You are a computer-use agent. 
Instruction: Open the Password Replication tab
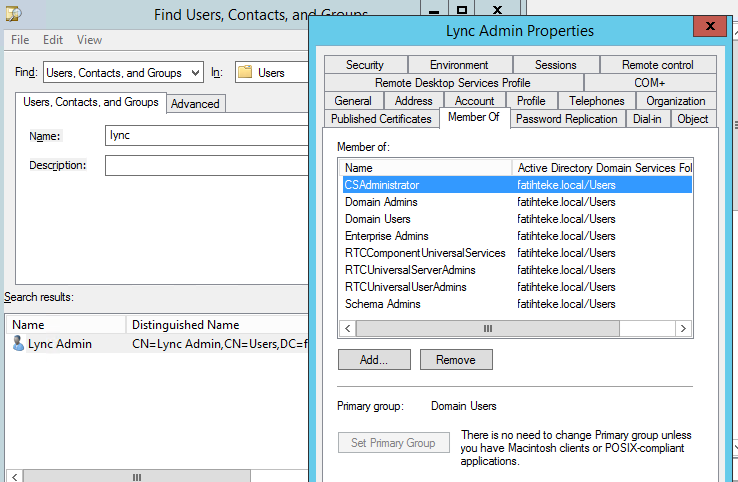567,119
